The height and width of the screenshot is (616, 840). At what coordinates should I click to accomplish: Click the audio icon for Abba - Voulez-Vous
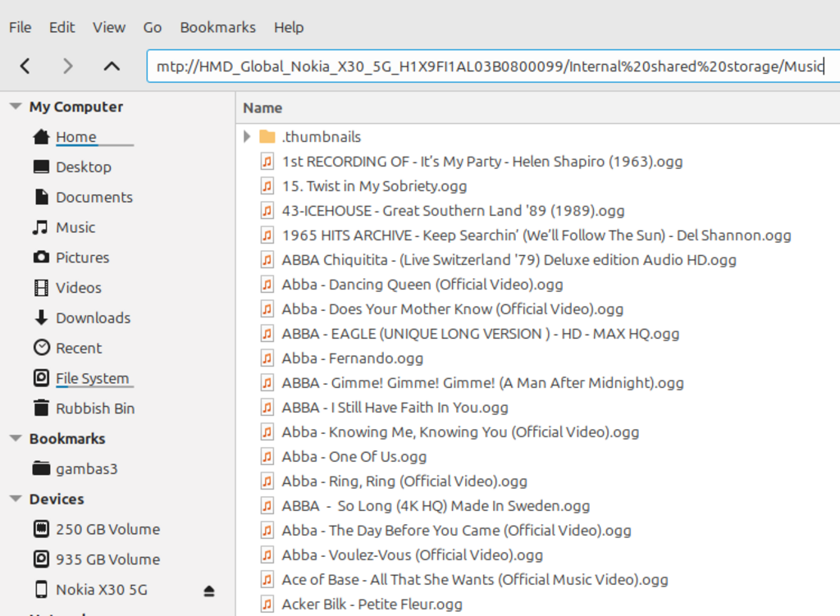267,554
